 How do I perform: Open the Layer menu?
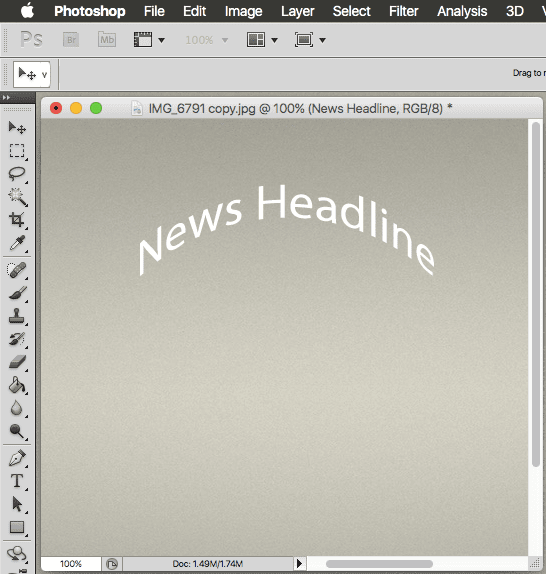pos(298,11)
